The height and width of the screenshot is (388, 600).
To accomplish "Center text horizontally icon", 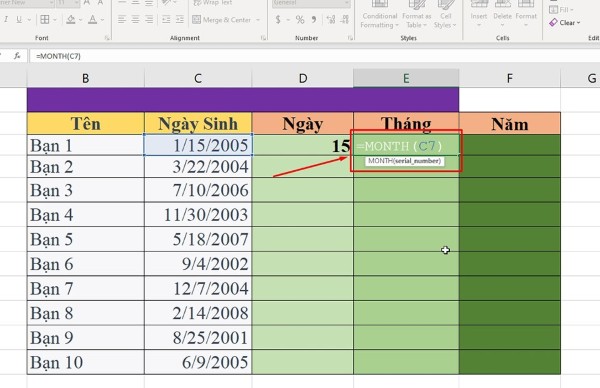I will (x=135, y=20).
